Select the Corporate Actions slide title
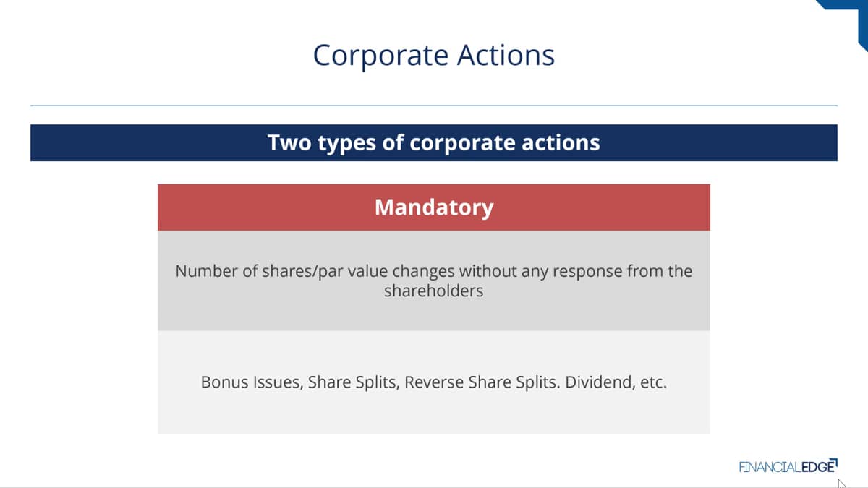 click(x=434, y=56)
